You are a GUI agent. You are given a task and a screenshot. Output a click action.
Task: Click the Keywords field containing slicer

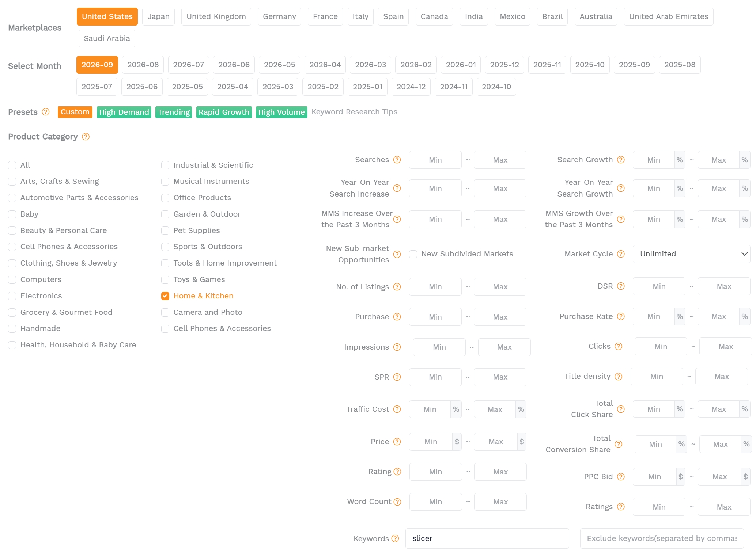pyautogui.click(x=487, y=538)
